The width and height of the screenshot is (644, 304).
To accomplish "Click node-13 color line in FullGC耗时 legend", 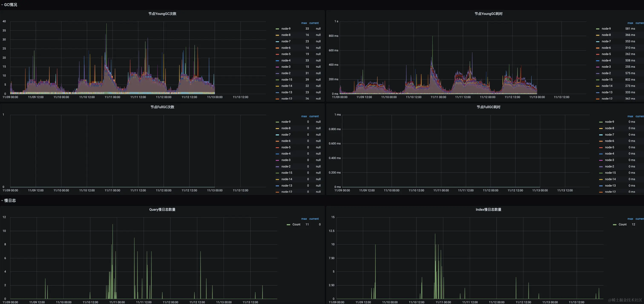I will 601,186.
